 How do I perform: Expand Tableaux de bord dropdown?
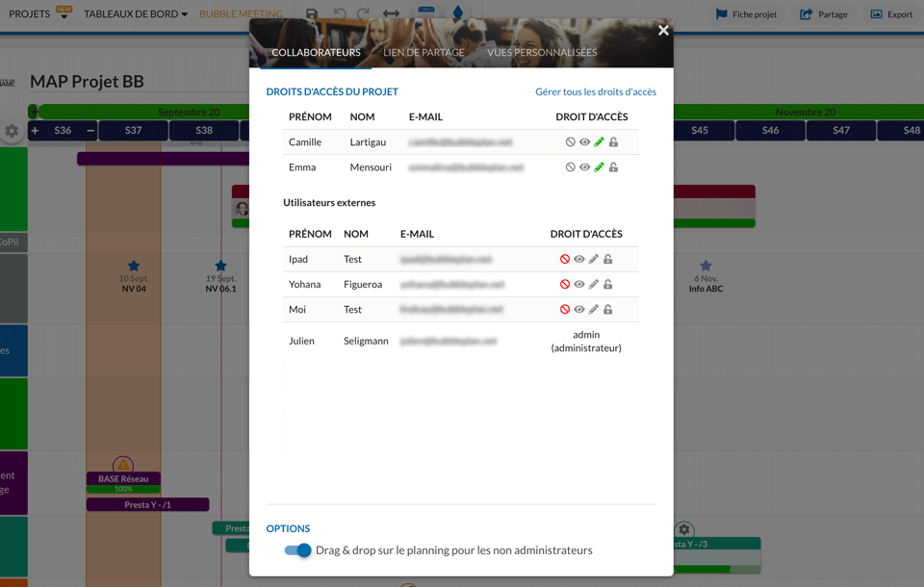pos(136,13)
